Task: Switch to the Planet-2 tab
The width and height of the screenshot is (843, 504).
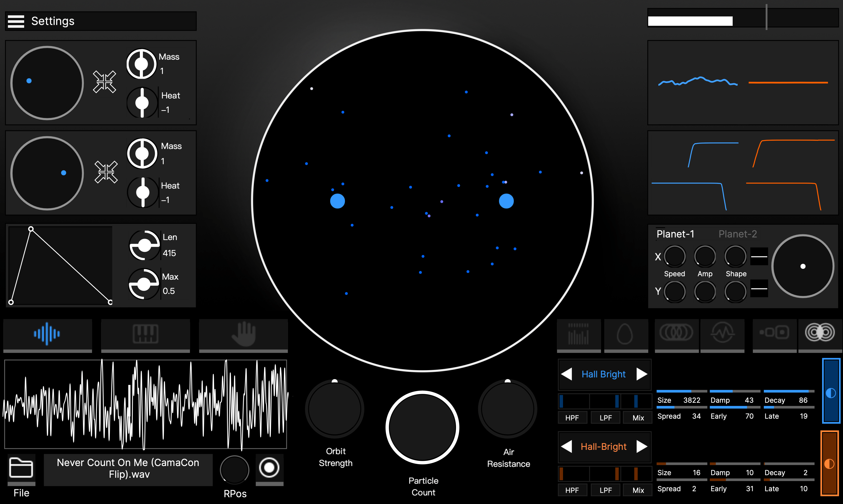Action: [737, 234]
